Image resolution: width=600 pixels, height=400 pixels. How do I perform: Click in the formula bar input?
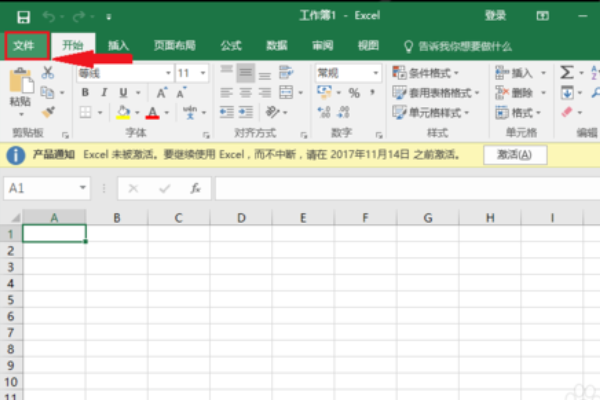click(x=408, y=188)
